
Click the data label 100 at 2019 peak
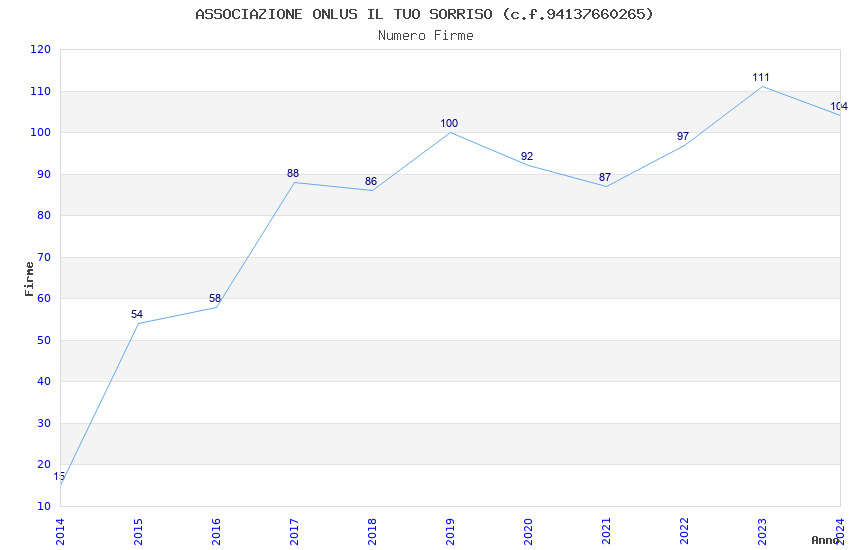tap(449, 124)
